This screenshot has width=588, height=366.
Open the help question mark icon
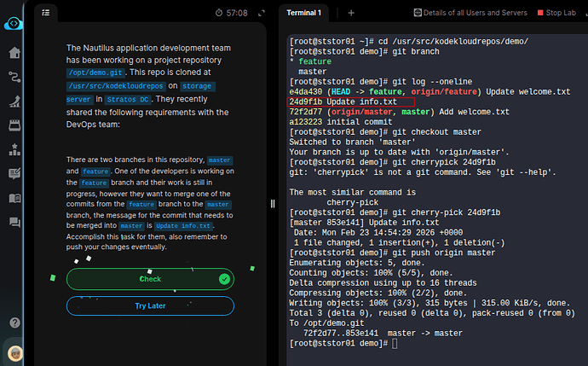click(x=14, y=322)
